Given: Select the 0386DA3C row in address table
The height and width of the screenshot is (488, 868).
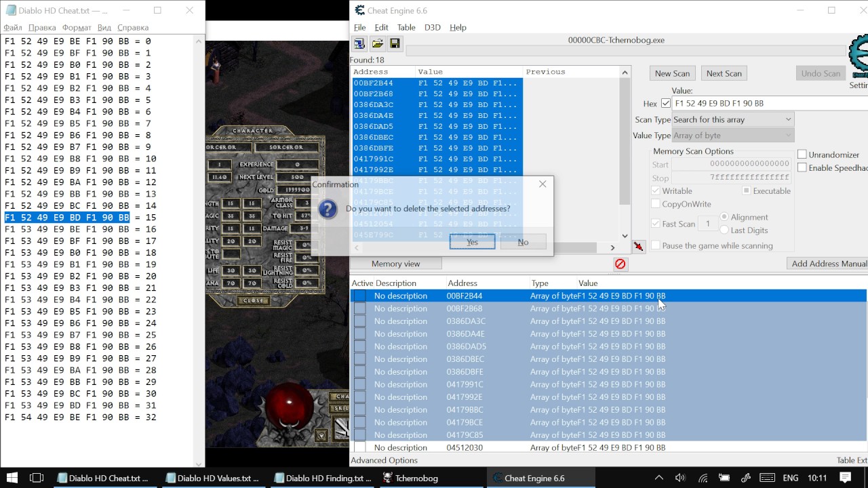Looking at the screenshot, I should point(608,321).
